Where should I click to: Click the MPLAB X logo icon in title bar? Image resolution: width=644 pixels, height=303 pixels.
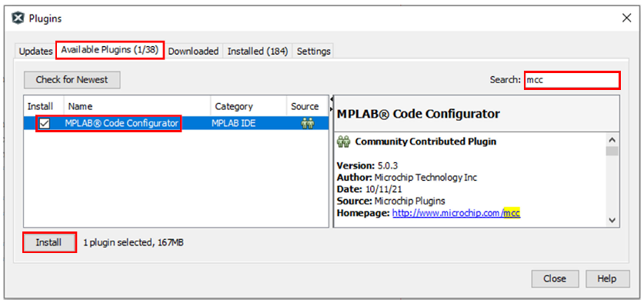click(x=18, y=18)
